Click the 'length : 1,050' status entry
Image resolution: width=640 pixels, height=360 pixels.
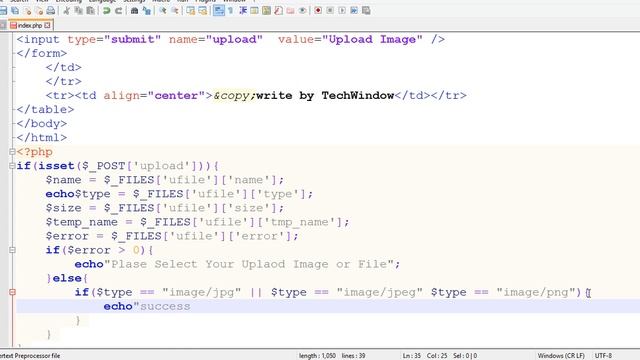(x=317, y=356)
